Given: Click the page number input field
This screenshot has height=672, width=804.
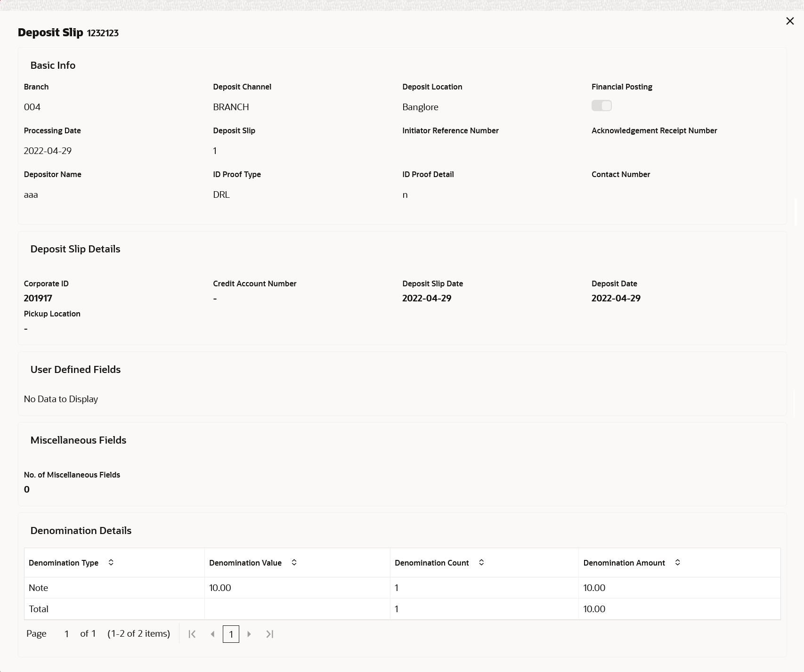Looking at the screenshot, I should pos(67,634).
